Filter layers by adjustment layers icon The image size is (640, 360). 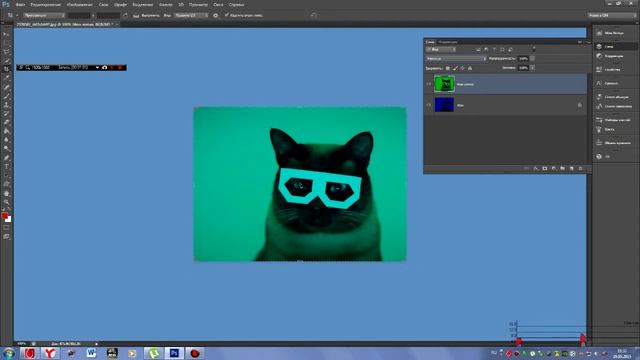pyautogui.click(x=486, y=49)
